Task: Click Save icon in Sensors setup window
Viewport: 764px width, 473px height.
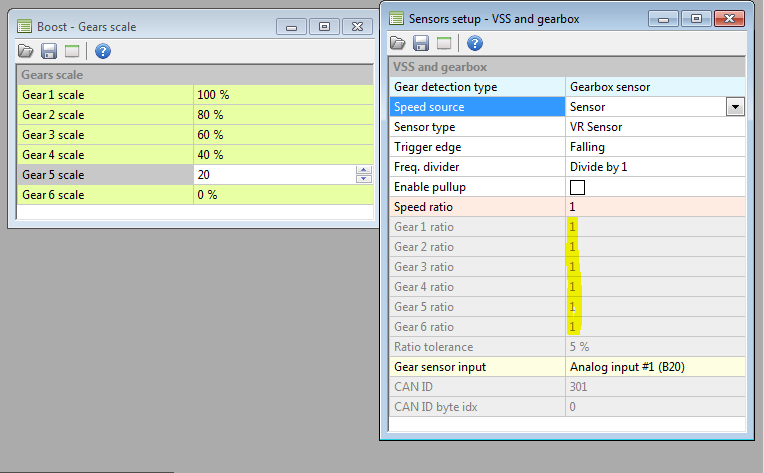Action: click(x=421, y=43)
